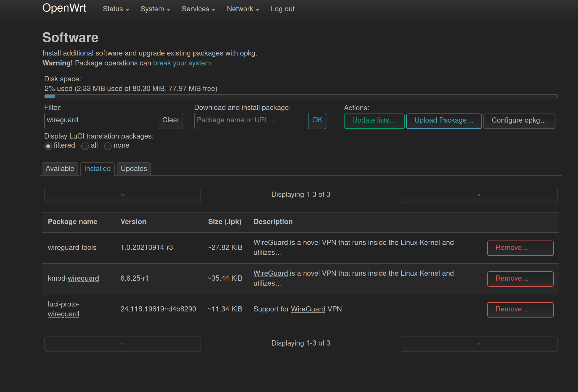Expand the System menu

155,9
